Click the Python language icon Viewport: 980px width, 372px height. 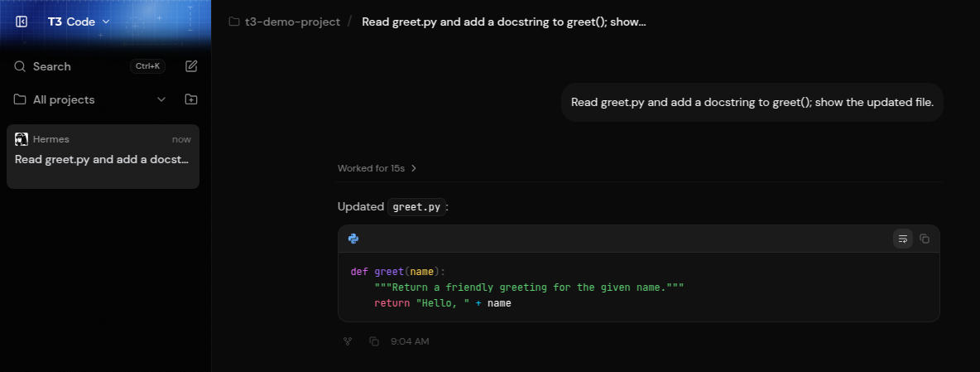click(x=353, y=239)
